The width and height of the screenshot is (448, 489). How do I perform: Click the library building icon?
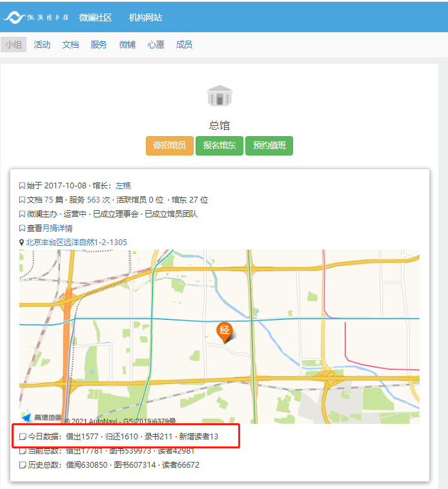pyautogui.click(x=219, y=95)
